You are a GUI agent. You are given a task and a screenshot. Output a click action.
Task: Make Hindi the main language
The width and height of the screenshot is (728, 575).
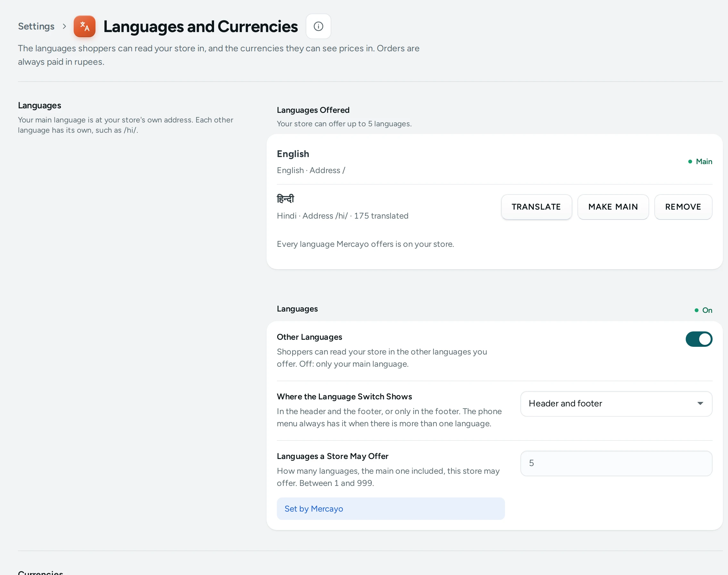(613, 207)
